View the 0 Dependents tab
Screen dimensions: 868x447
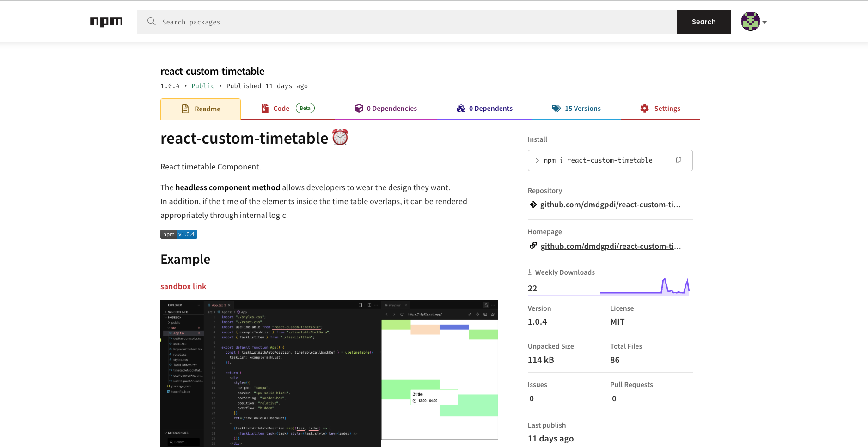(484, 109)
